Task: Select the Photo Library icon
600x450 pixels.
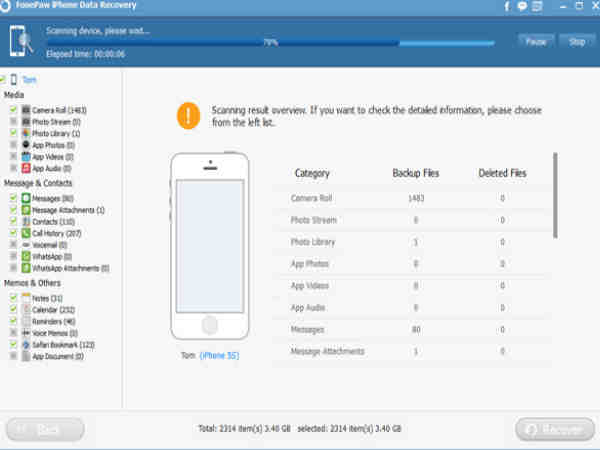Action: point(26,133)
